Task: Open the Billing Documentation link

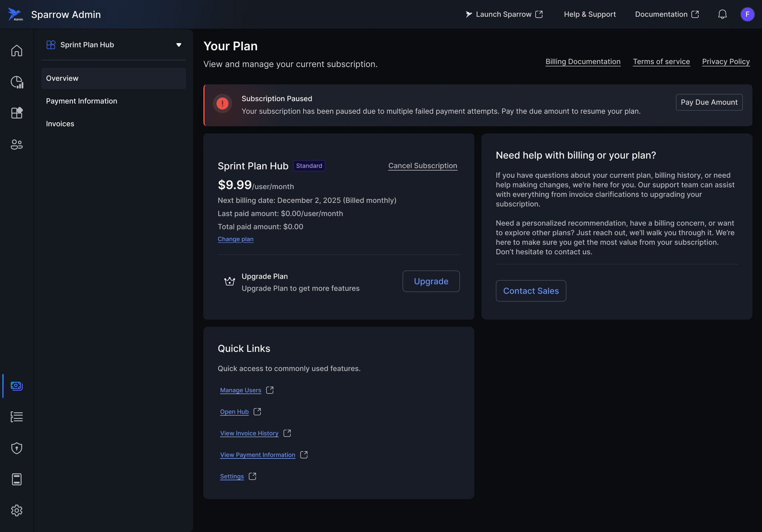Action: pos(583,62)
